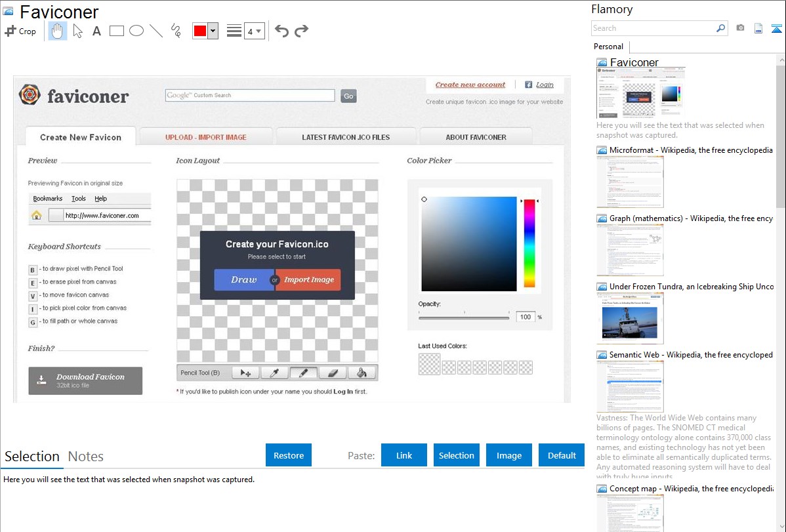This screenshot has width=786, height=532.
Task: Pick the freehand scribble tool
Action: tap(175, 31)
